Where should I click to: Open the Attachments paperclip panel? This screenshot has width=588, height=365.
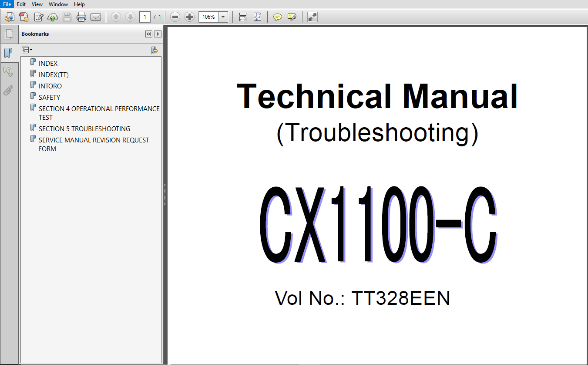[x=8, y=90]
